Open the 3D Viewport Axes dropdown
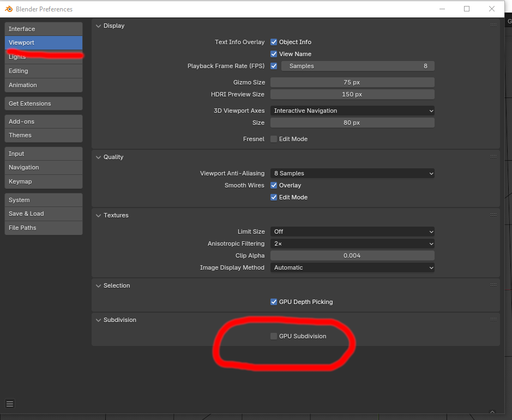 point(352,111)
